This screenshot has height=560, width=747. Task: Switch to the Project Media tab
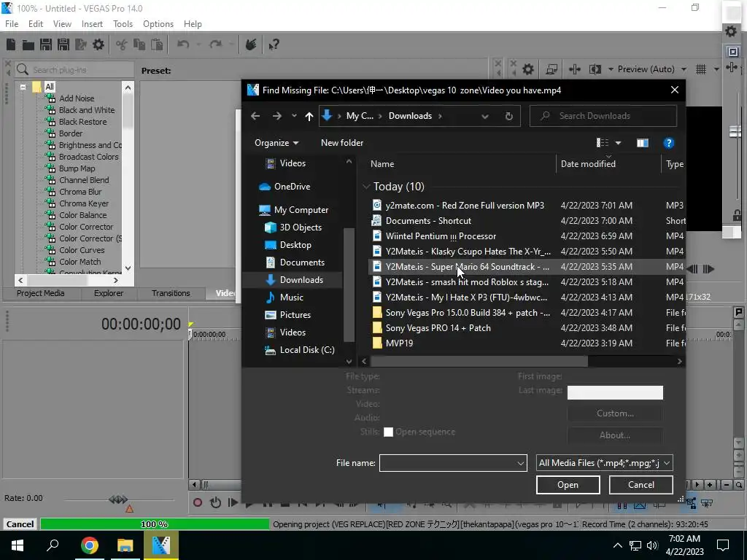[41, 293]
